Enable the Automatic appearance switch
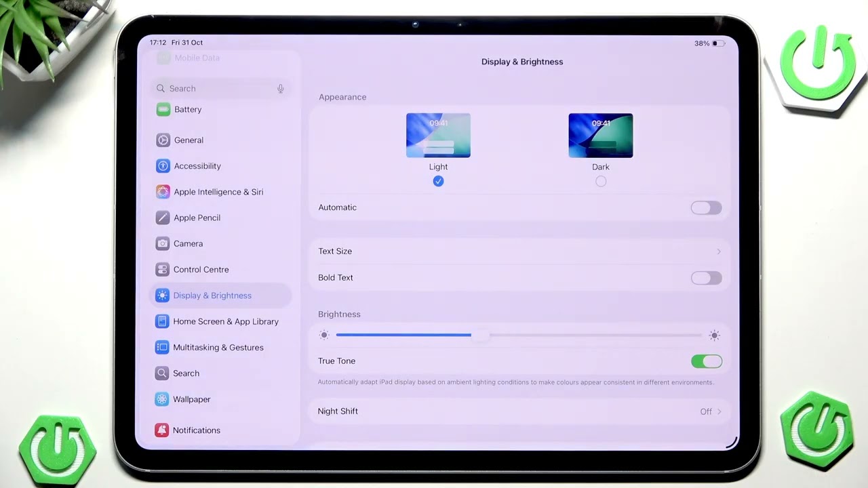The width and height of the screenshot is (868, 488). tap(707, 208)
